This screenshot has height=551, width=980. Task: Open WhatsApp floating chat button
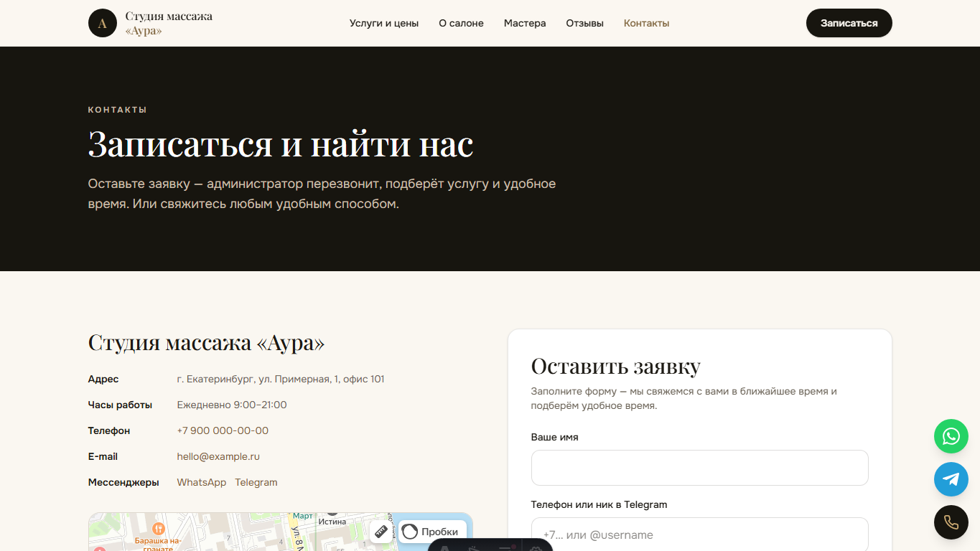pyautogui.click(x=951, y=436)
